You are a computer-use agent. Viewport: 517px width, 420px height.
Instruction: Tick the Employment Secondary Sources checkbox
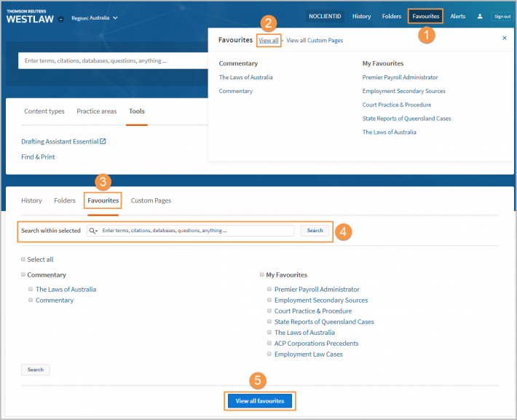tap(269, 300)
